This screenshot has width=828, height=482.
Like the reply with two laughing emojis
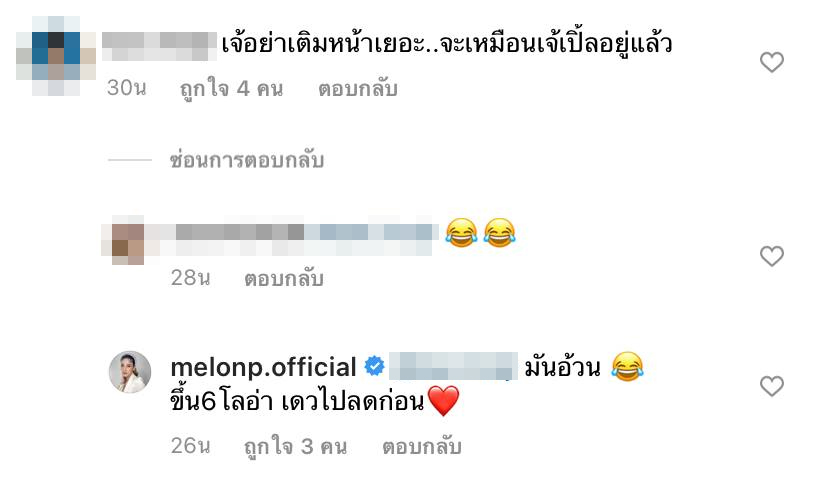point(771,256)
